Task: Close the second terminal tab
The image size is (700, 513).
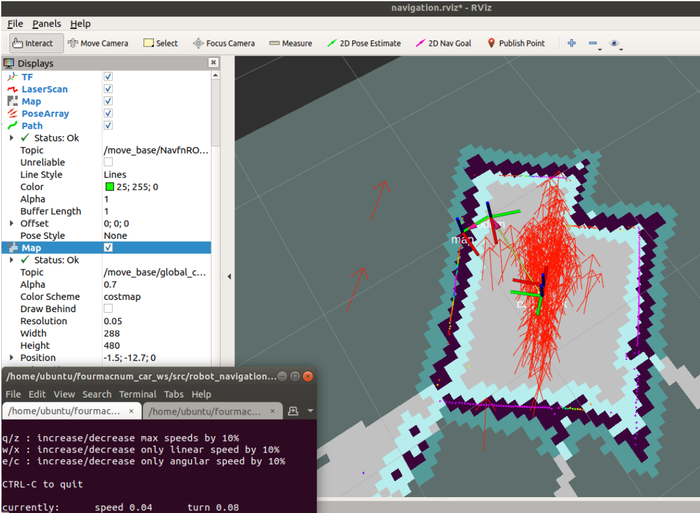Action: click(x=272, y=411)
